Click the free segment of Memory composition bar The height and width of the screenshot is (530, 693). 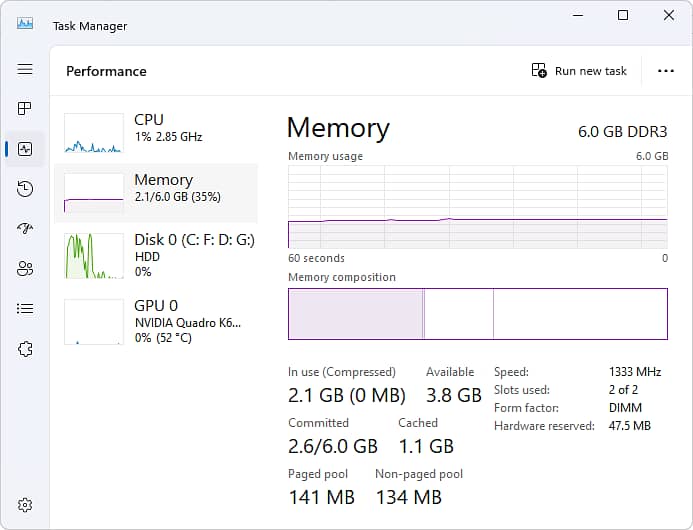(x=580, y=314)
